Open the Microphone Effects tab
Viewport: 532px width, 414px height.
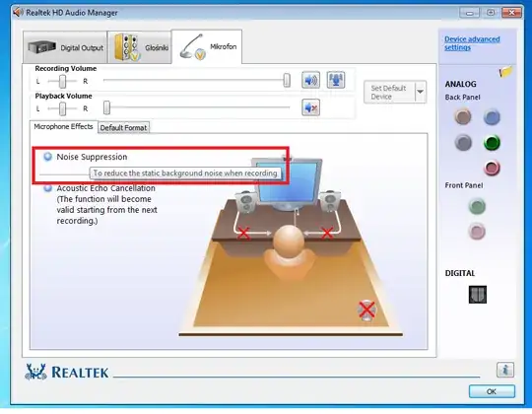tap(63, 126)
